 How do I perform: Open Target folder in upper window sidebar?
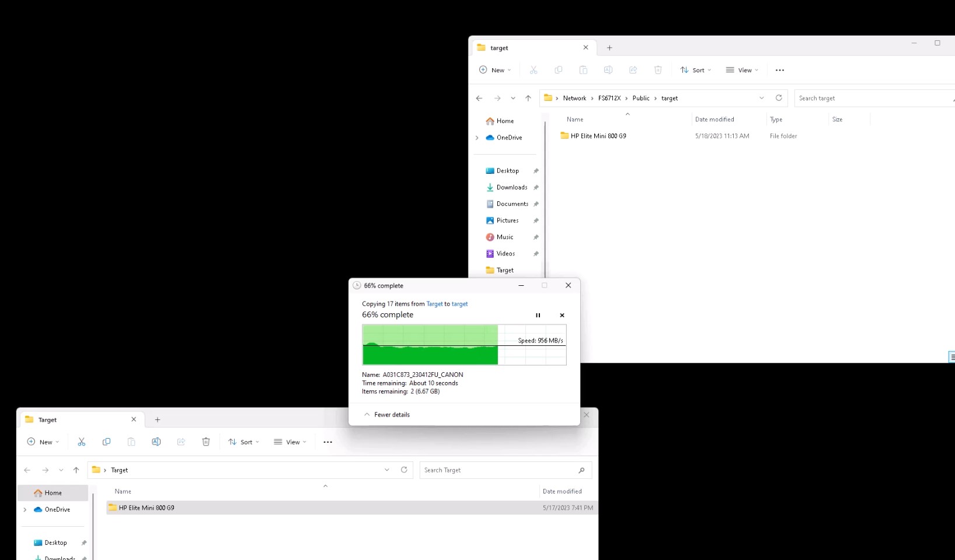(x=506, y=270)
